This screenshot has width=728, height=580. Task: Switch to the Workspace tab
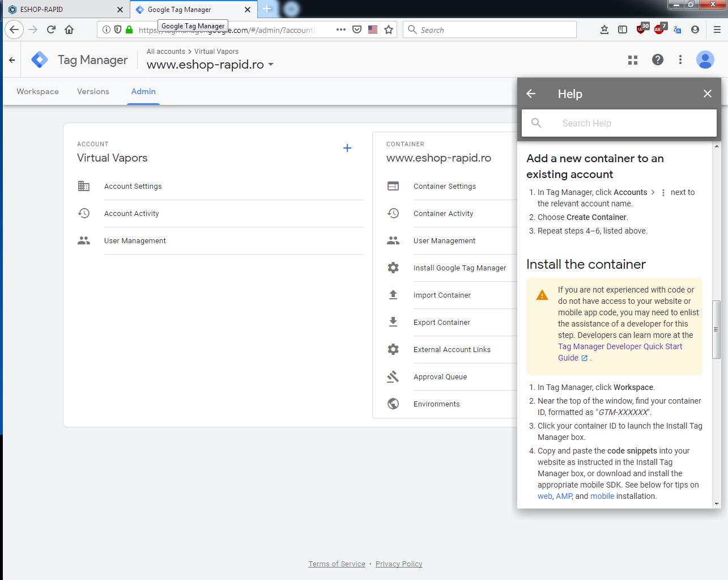[37, 91]
